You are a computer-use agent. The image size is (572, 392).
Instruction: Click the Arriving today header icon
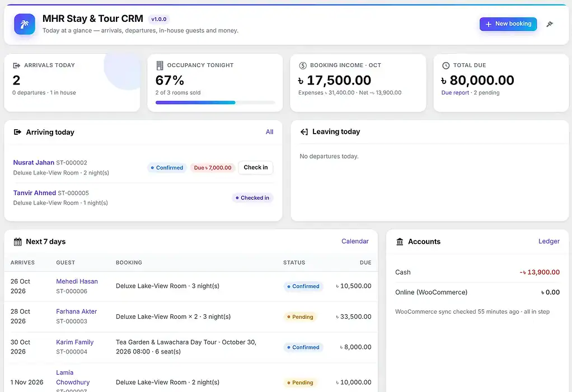tap(17, 132)
